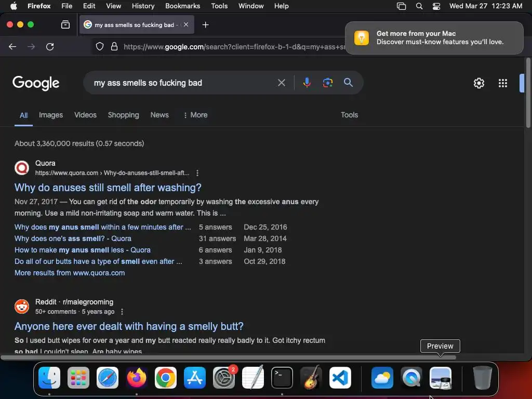Viewport: 532px width, 399px height.
Task: Click the 'Get more from your Mac' notification
Action: click(434, 37)
